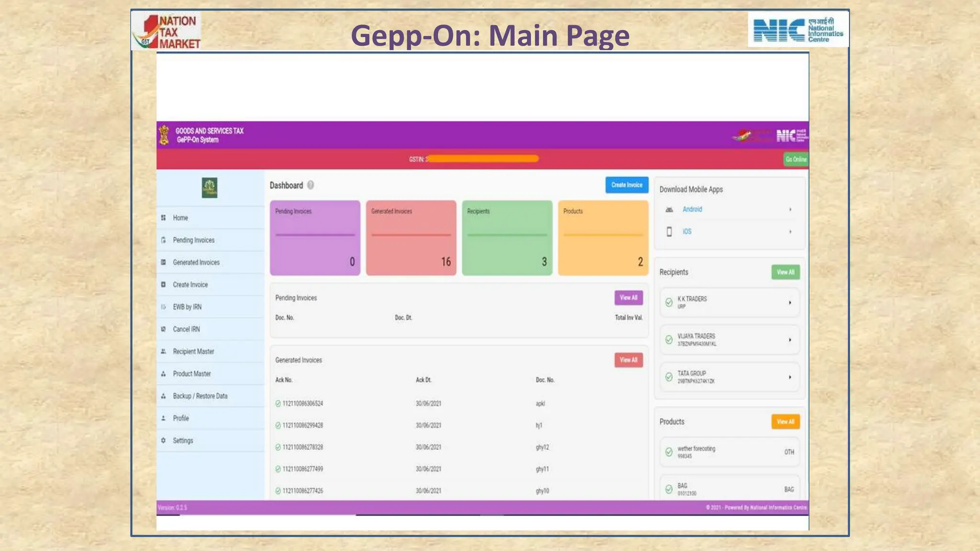Click the Cancel IRN sidebar icon
The height and width of the screenshot is (551, 980).
163,329
